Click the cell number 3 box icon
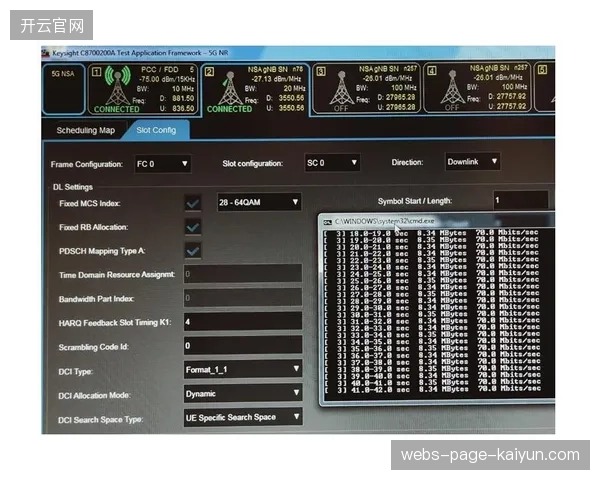 [321, 71]
